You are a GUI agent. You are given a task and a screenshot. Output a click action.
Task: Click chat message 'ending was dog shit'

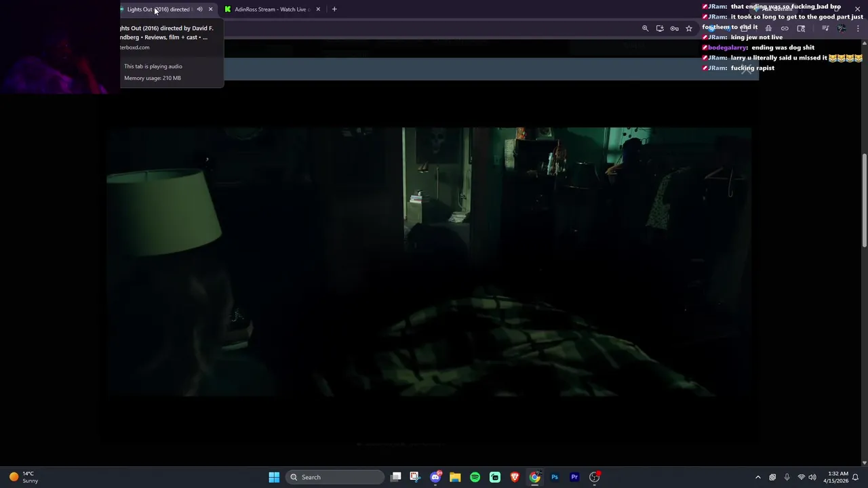tap(783, 47)
